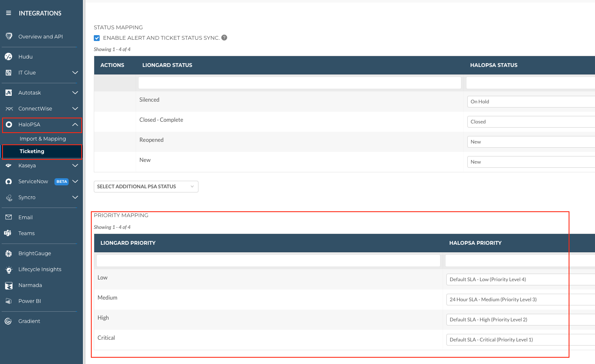
Task: Focus the HaloPSA Priority filter input
Action: coord(520,261)
